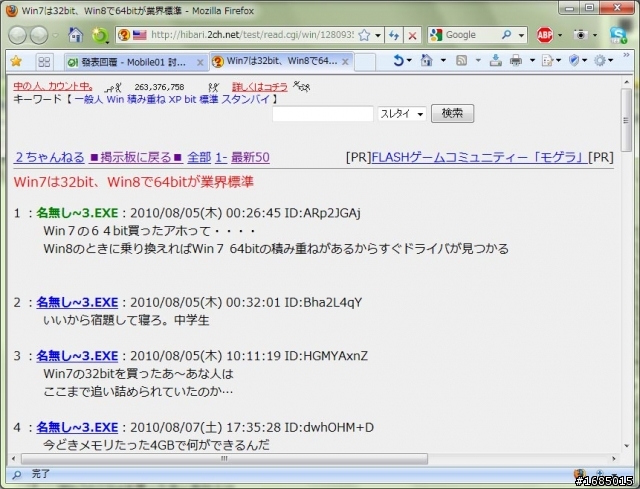Click the Adblock Plus ABP icon
This screenshot has width=640, height=489.
(x=544, y=35)
